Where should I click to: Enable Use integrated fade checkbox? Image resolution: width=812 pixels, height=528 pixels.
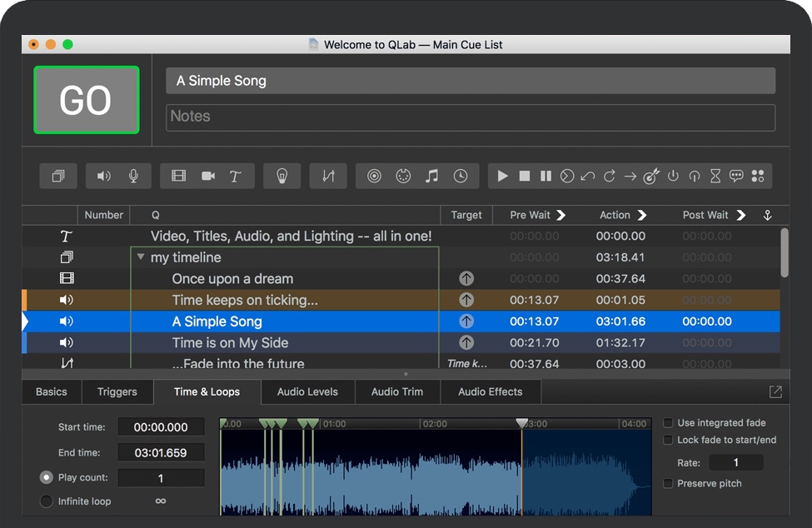(668, 423)
